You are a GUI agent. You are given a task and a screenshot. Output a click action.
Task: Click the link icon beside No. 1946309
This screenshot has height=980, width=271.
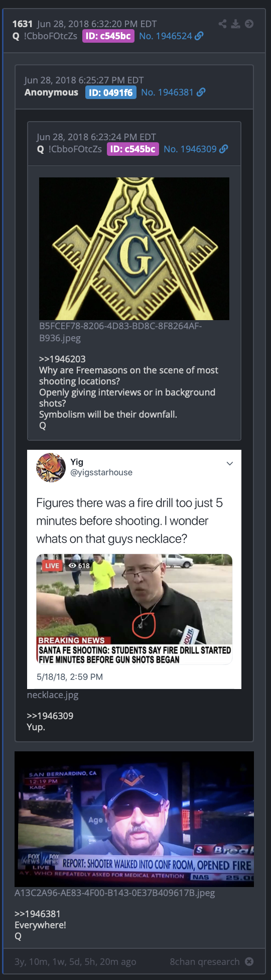click(224, 149)
